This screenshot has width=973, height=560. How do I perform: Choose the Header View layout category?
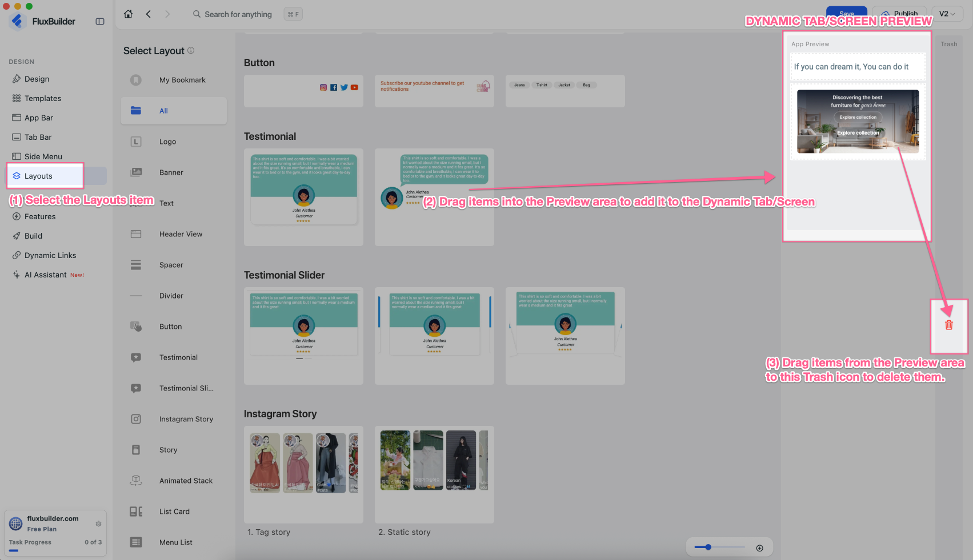pos(174,234)
